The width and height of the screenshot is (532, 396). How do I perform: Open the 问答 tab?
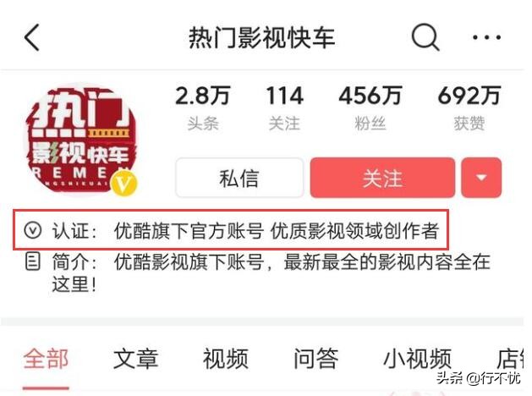pyautogui.click(x=315, y=358)
